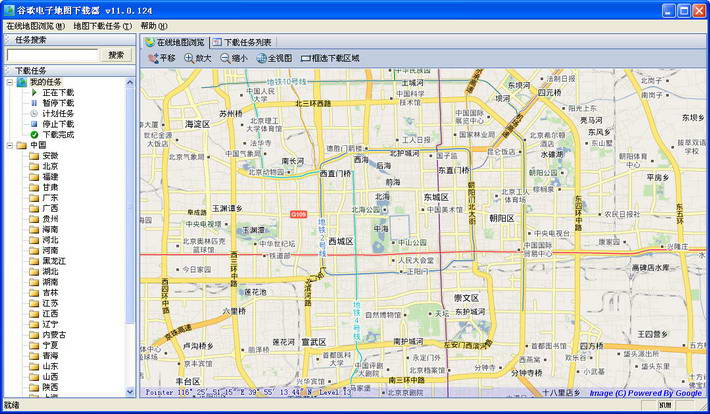Select the 陕西 tree item
Screen dimensions: 710x414
[x=50, y=387]
